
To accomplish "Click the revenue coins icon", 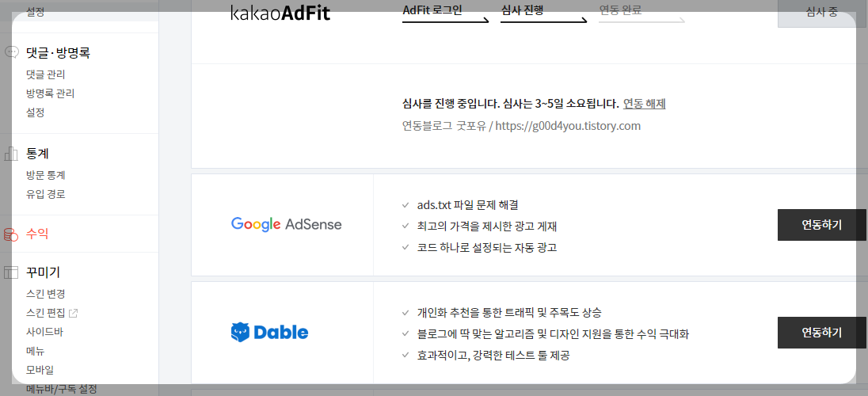I will point(11,234).
